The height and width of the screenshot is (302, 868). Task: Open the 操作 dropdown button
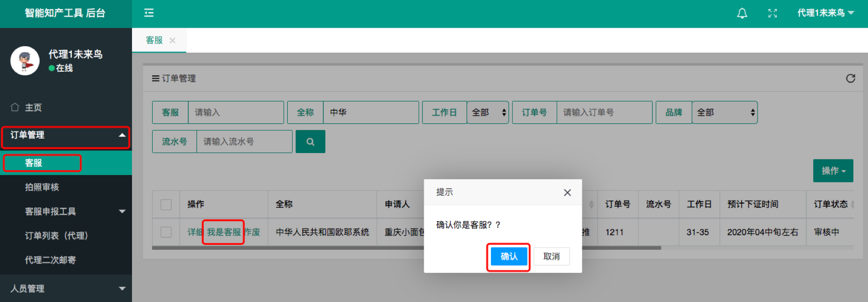point(833,171)
